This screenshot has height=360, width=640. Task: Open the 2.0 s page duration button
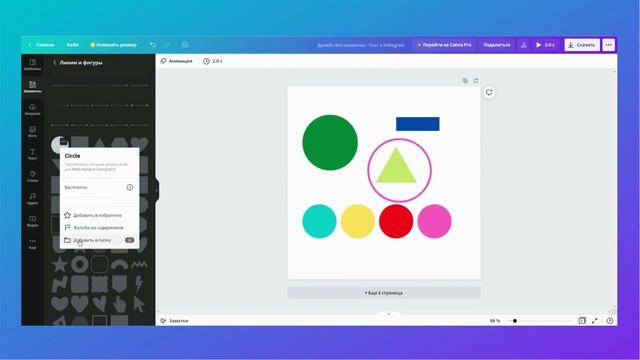(213, 61)
